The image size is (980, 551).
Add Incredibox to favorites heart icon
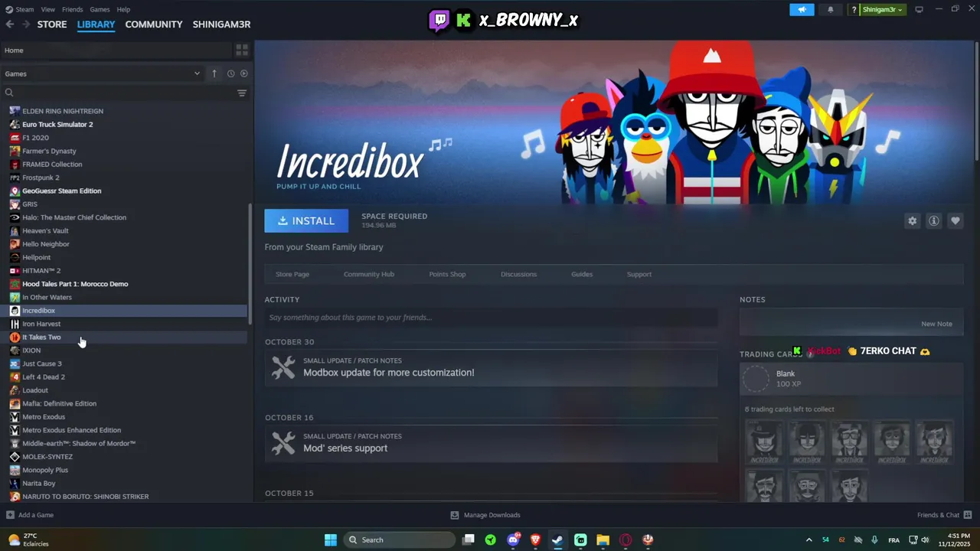point(955,220)
